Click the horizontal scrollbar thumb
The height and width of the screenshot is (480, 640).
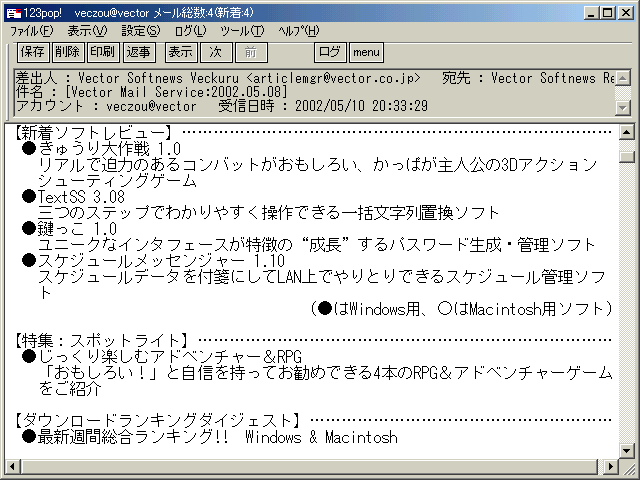pyautogui.click(x=309, y=466)
